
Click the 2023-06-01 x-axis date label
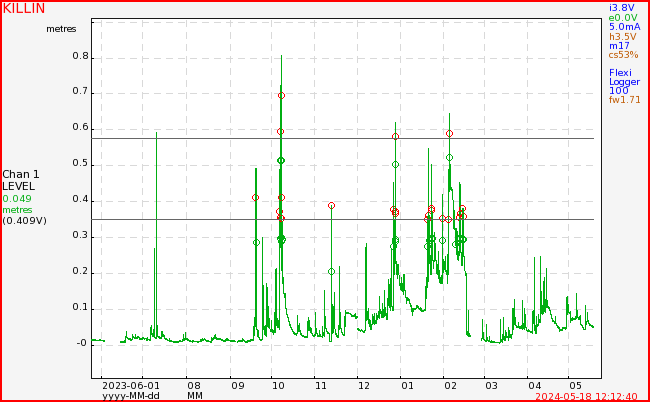[x=131, y=386]
